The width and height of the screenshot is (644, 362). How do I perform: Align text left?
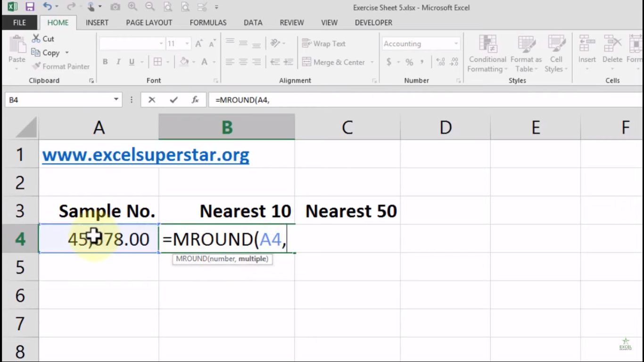[230, 62]
